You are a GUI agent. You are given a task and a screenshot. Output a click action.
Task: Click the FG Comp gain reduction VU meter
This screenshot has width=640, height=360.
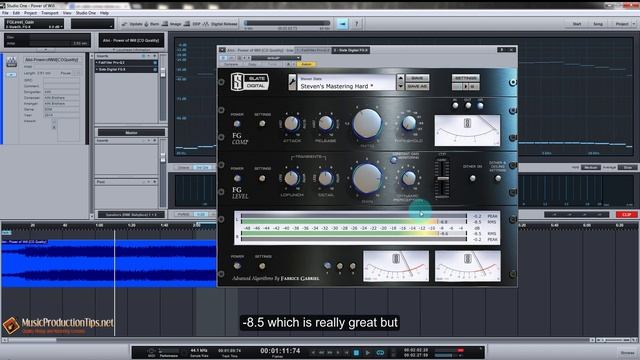pyautogui.click(x=467, y=131)
